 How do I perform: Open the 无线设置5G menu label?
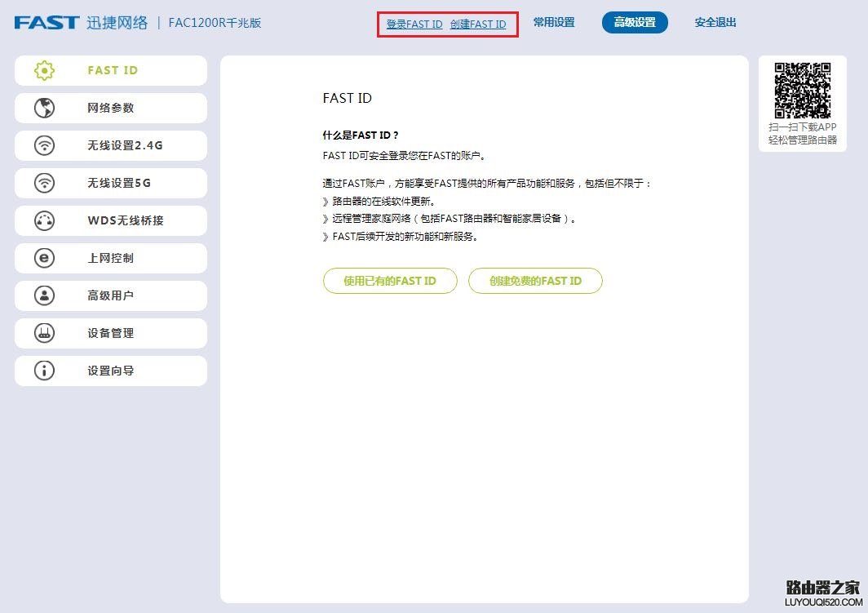click(x=119, y=183)
